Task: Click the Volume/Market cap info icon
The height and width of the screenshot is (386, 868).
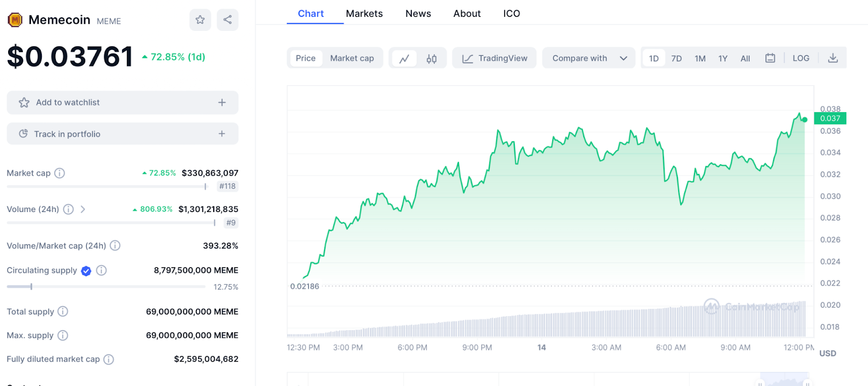Action: pyautogui.click(x=115, y=246)
